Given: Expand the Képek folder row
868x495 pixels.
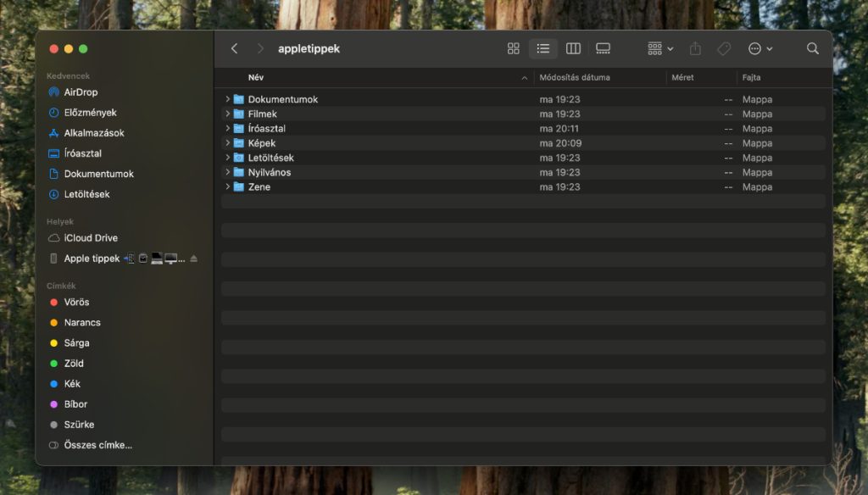Looking at the screenshot, I should point(227,143).
